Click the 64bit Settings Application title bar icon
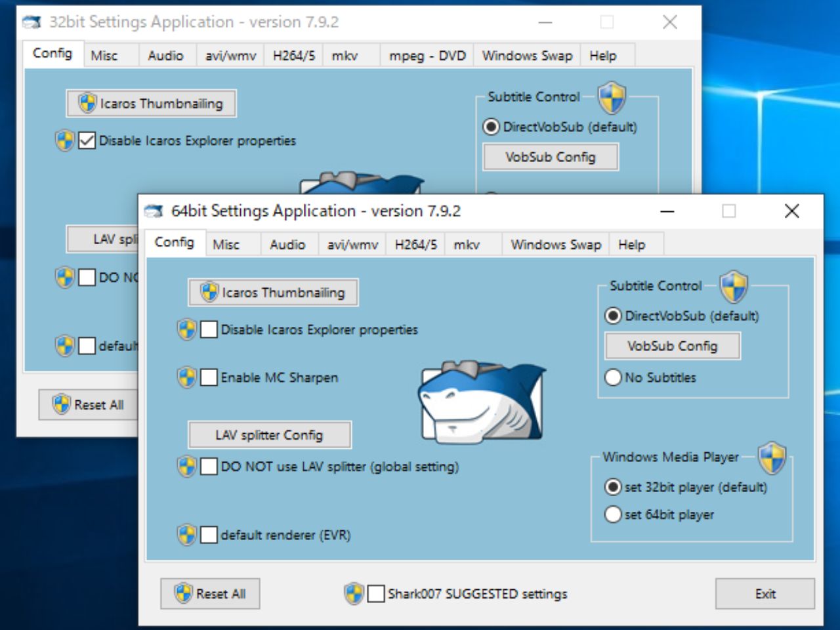840x630 pixels. tap(154, 211)
